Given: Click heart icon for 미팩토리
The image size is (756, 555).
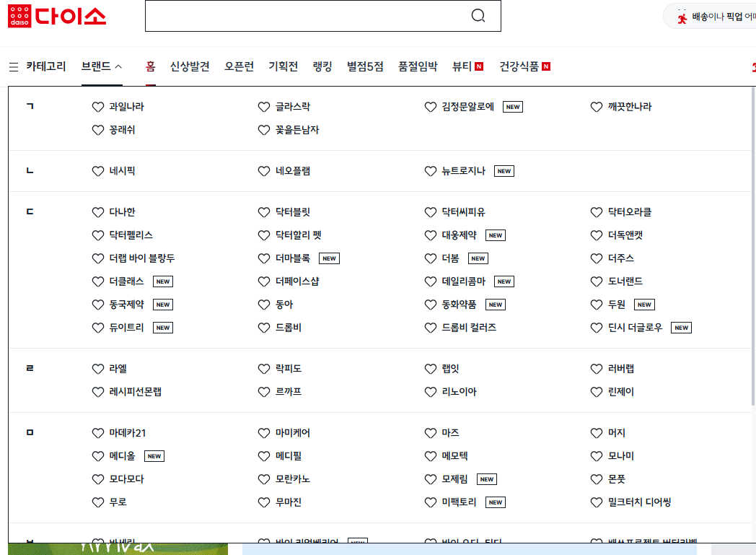Looking at the screenshot, I should pos(431,502).
